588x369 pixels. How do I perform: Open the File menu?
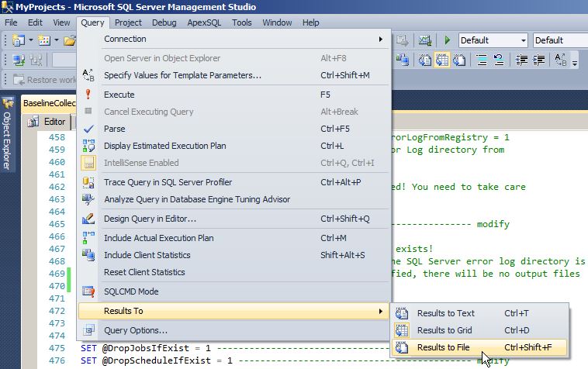(x=11, y=22)
